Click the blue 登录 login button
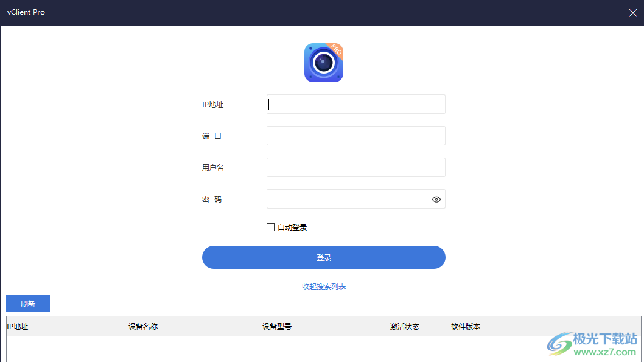Image resolution: width=644 pixels, height=362 pixels. (x=324, y=257)
